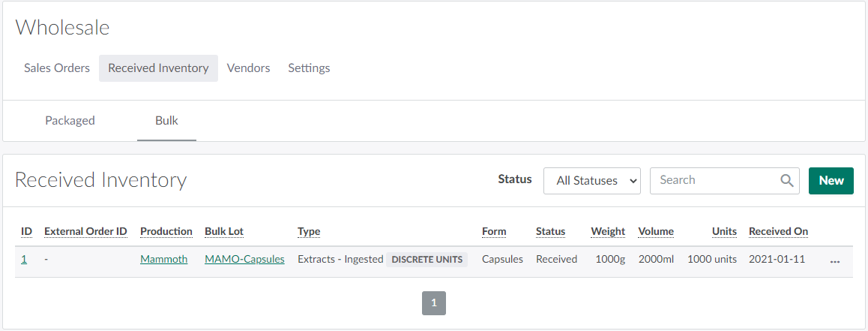Image resolution: width=868 pixels, height=331 pixels.
Task: Go to the Settings tab
Action: coord(309,68)
